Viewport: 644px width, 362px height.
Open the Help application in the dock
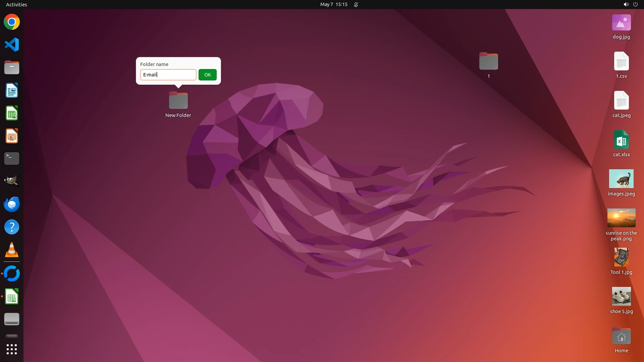(12, 227)
